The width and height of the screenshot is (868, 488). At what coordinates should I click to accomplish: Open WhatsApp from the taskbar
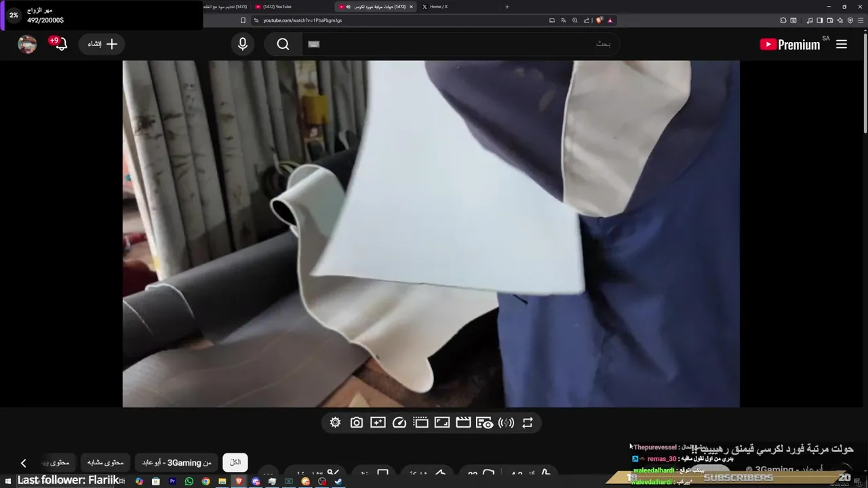click(x=189, y=481)
